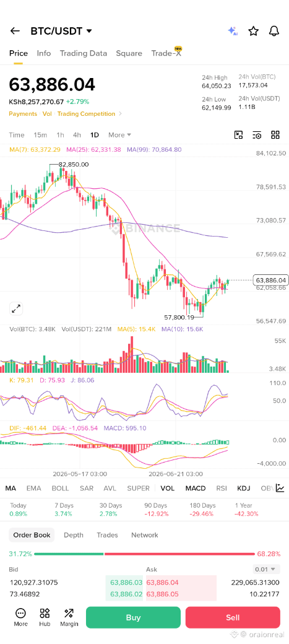Image resolution: width=289 pixels, height=644 pixels.
Task: Open price alerts bell icon
Action: click(274, 31)
